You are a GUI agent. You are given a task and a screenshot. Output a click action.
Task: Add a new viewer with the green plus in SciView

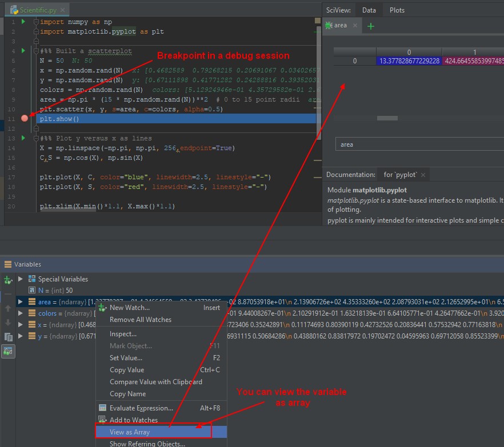(370, 25)
